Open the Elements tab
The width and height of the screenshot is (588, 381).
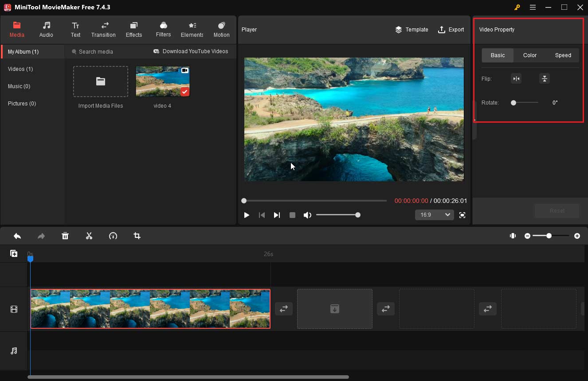pyautogui.click(x=192, y=29)
